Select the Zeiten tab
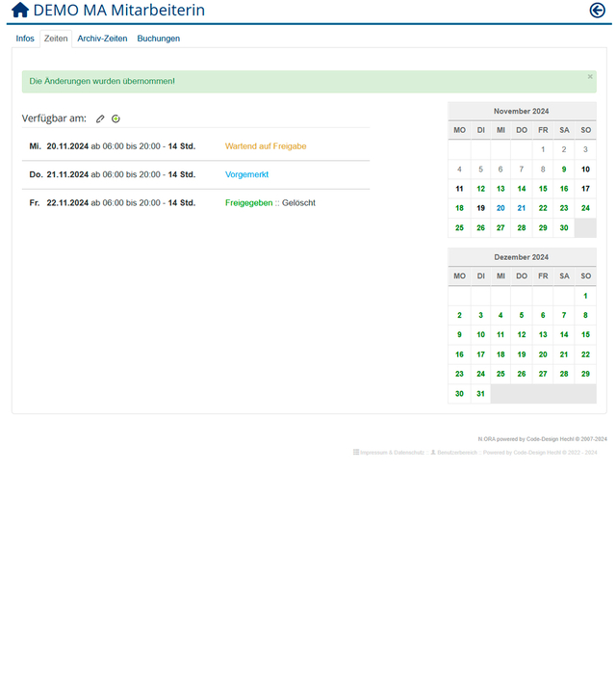The image size is (616, 680). (56, 39)
